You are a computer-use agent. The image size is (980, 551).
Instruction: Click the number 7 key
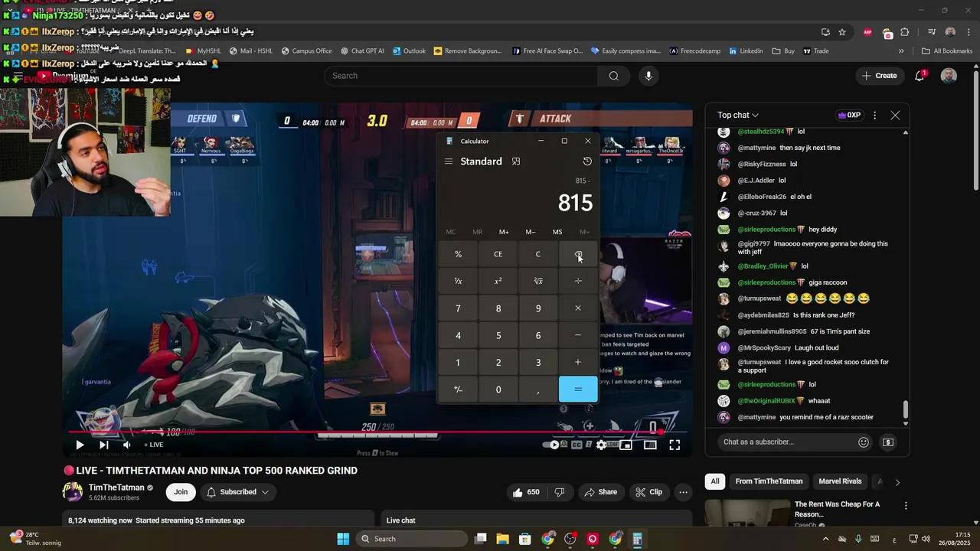click(458, 308)
